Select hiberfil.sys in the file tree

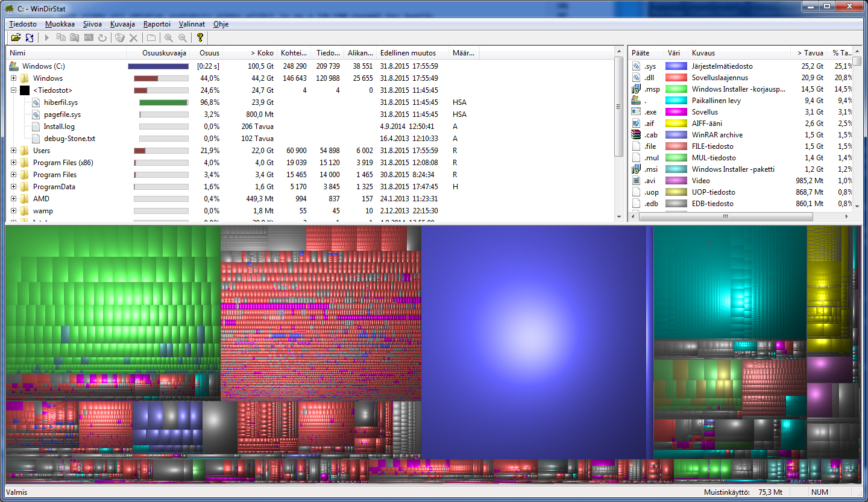pyautogui.click(x=61, y=102)
